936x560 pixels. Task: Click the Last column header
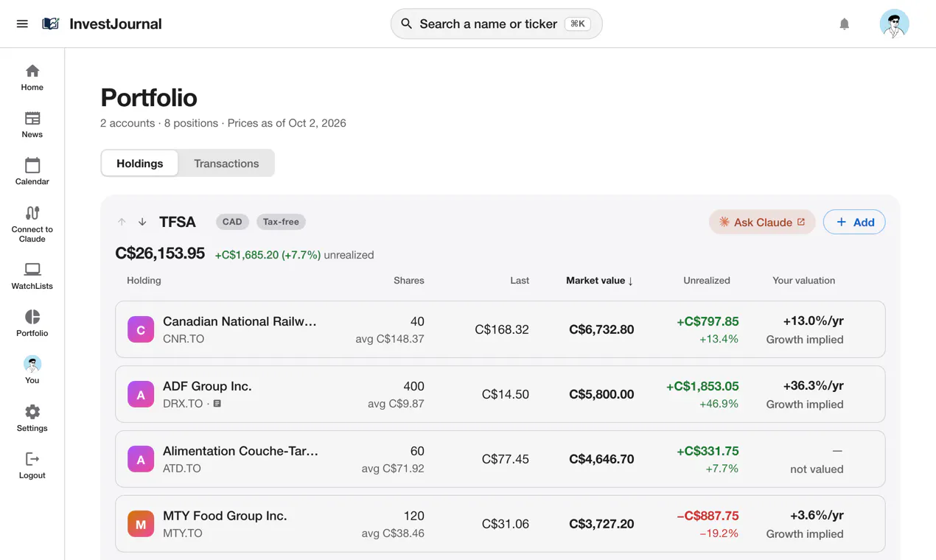click(520, 281)
